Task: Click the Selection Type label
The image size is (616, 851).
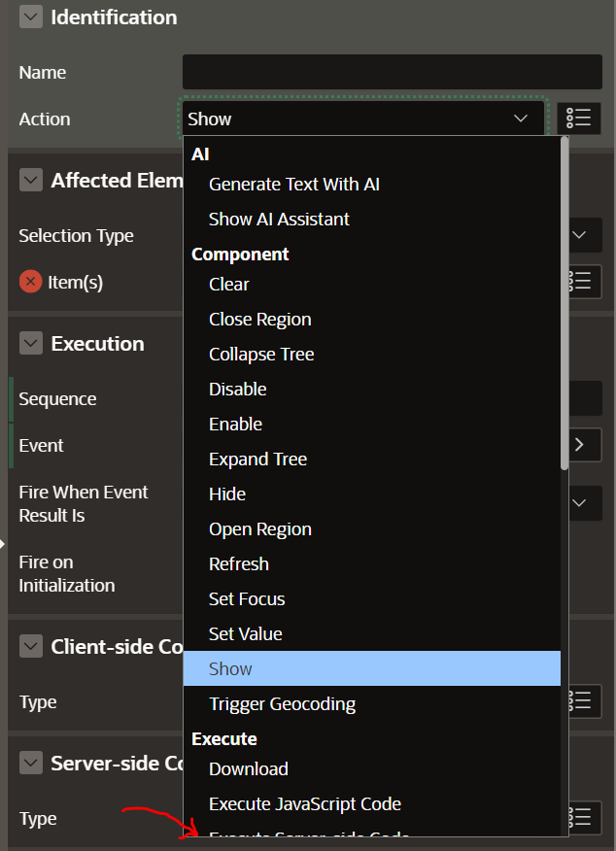Action: (x=76, y=235)
